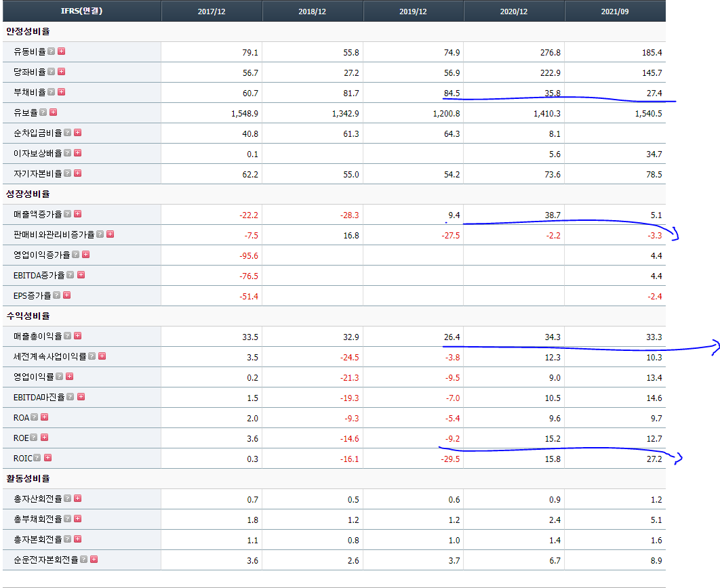Click the 2018/12 column header
720x588 pixels.
313,11
